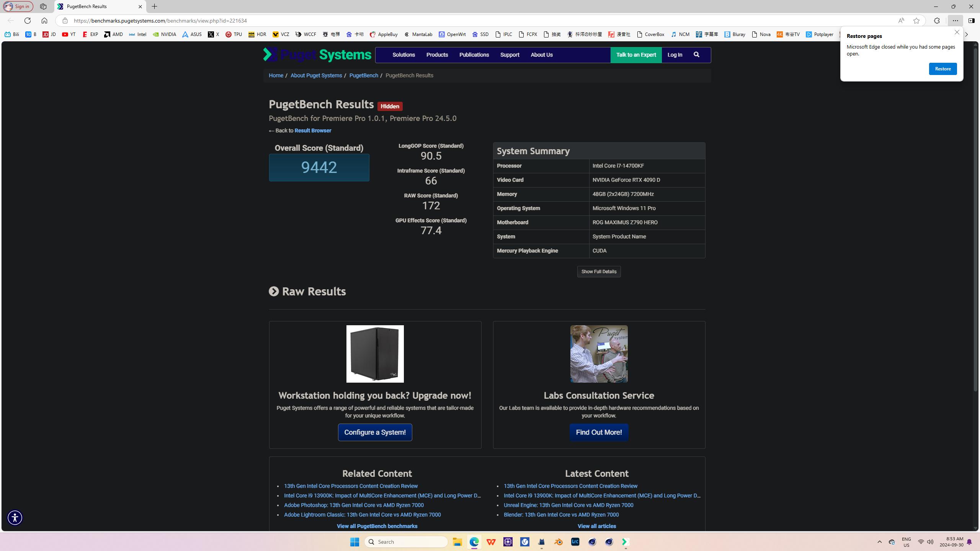Click the browser home icon

click(44, 21)
